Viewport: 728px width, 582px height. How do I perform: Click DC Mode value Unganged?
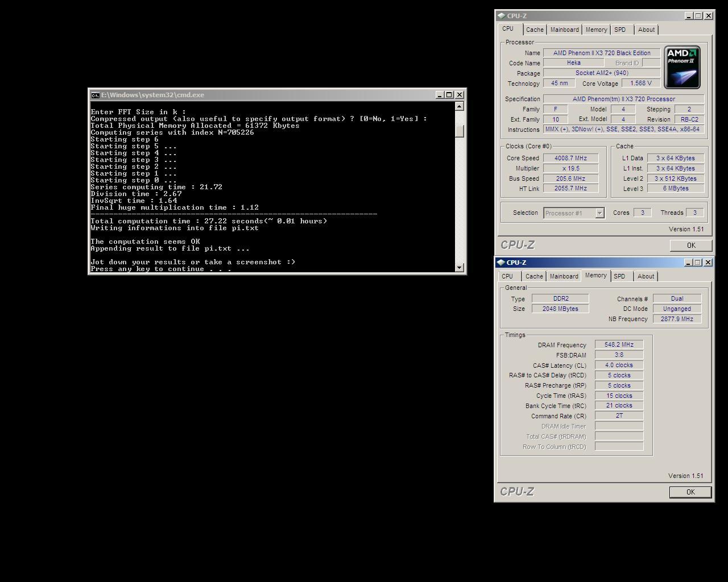(x=677, y=309)
